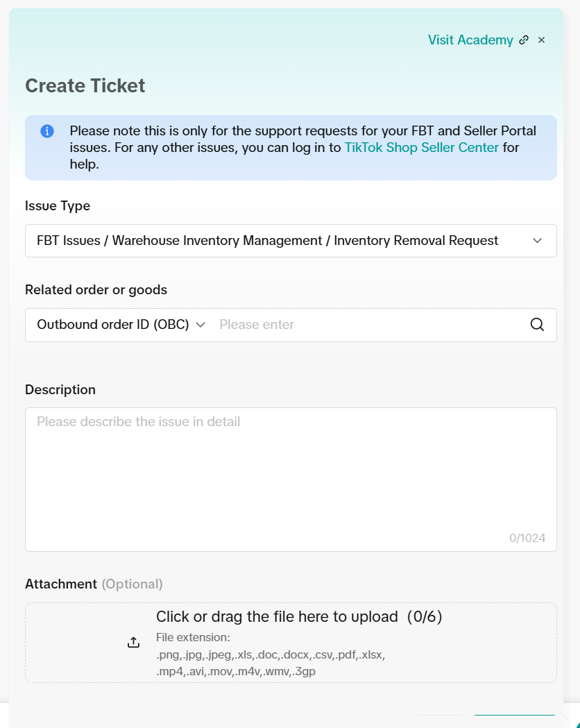Click the upload arrow icon
This screenshot has width=580, height=728.
click(x=134, y=643)
